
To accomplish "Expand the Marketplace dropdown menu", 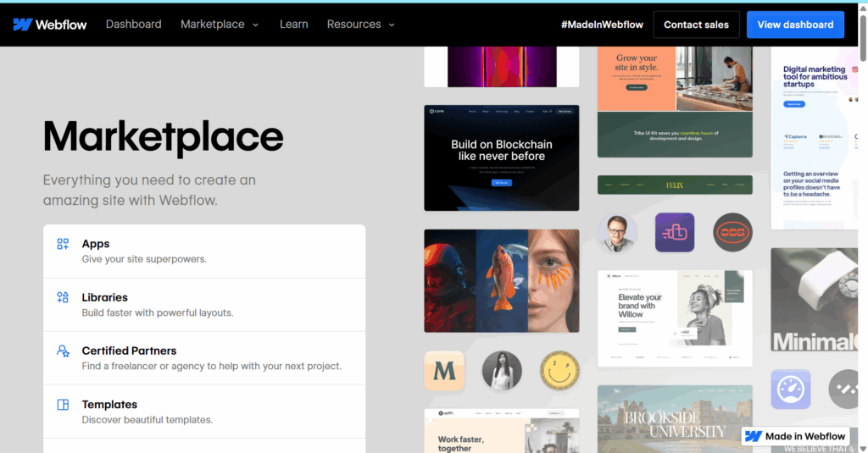I will point(220,25).
